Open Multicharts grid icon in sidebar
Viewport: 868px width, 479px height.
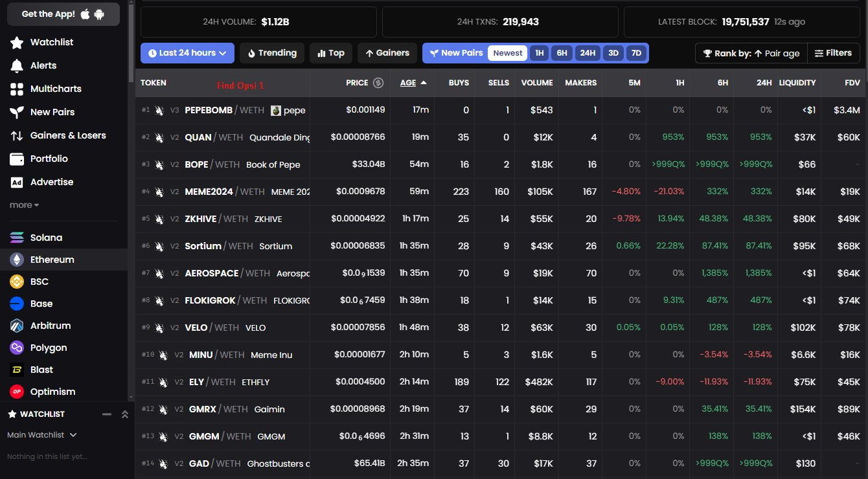click(x=17, y=89)
